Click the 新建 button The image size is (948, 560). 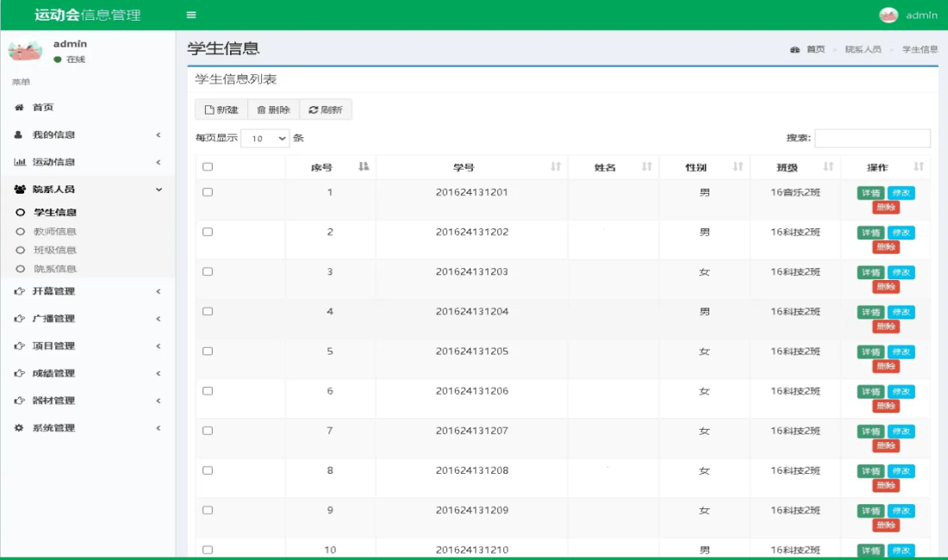(221, 109)
